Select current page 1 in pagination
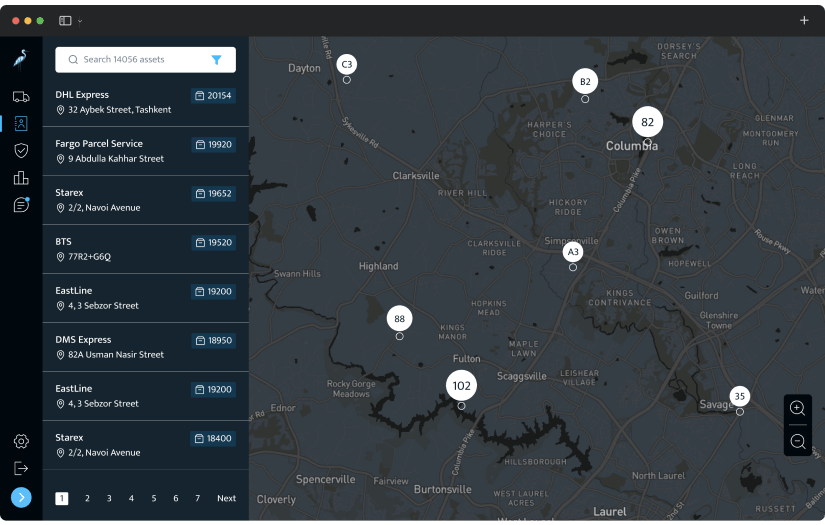The height and width of the screenshot is (525, 825). coord(62,498)
